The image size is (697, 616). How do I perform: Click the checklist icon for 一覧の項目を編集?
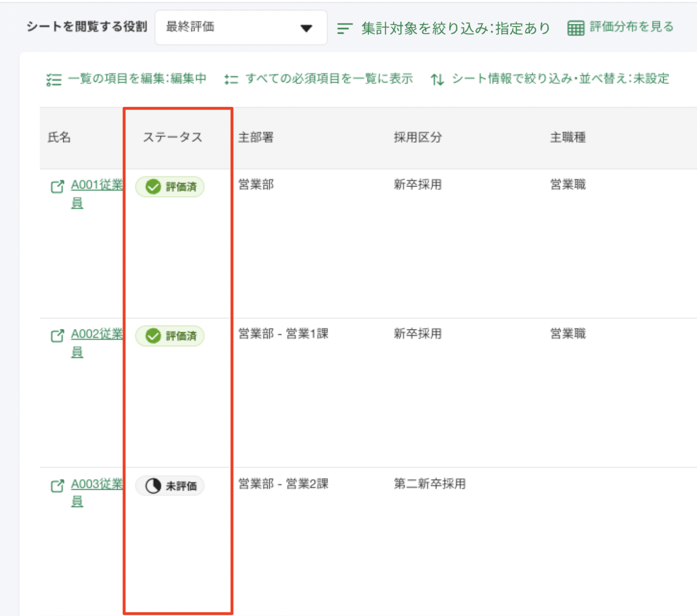[54, 79]
